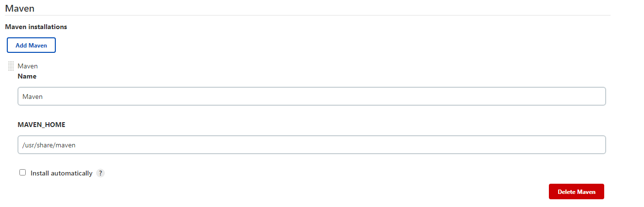Tick the box to install Maven automatically
The height and width of the screenshot is (207, 644).
tap(22, 173)
